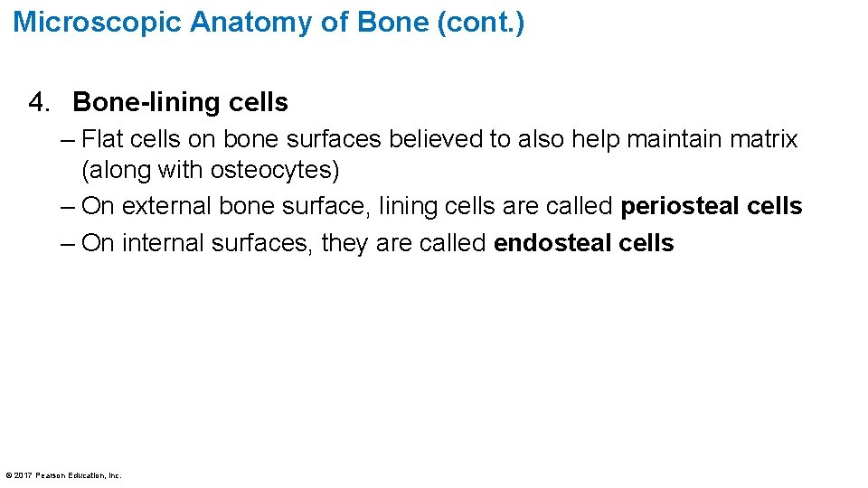Click the dash before 'Flat cells on bone'
868x488 pixels.
(68, 140)
